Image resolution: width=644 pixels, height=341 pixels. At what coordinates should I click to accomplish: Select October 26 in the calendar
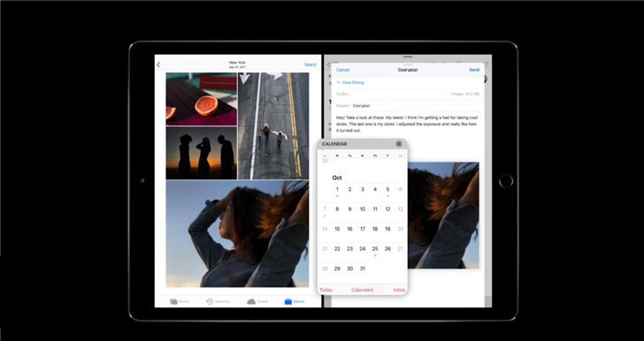coord(387,248)
